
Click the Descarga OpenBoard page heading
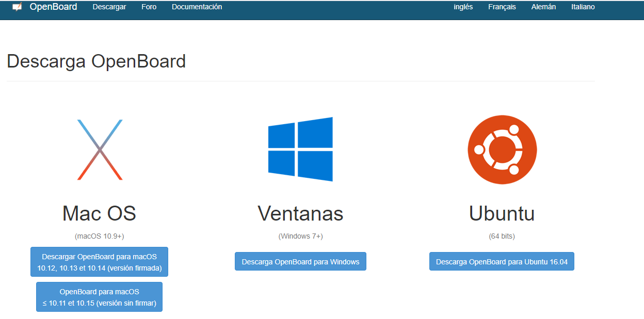click(96, 61)
